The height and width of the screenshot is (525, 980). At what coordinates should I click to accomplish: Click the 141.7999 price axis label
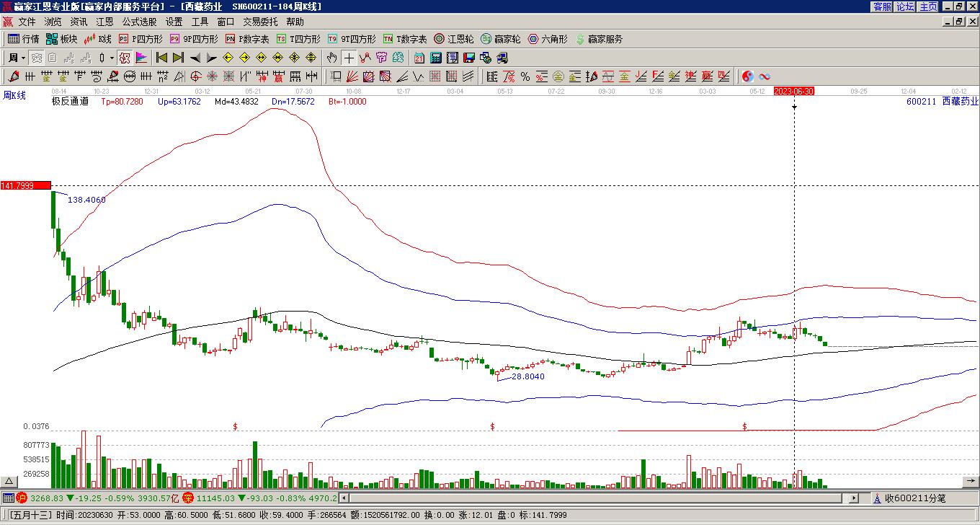tap(25, 185)
